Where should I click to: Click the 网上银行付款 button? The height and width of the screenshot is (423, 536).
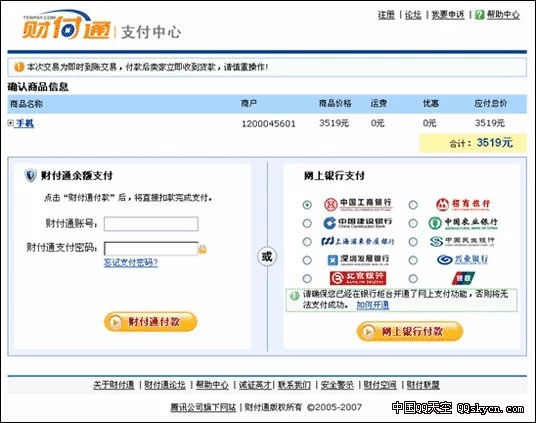410,331
